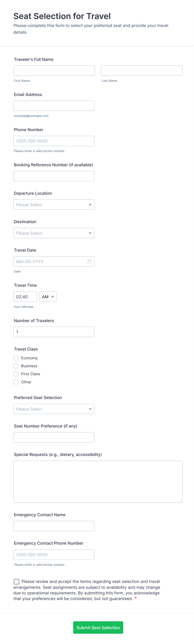Click into the Last Name field
The image size is (194, 644).
(142, 70)
